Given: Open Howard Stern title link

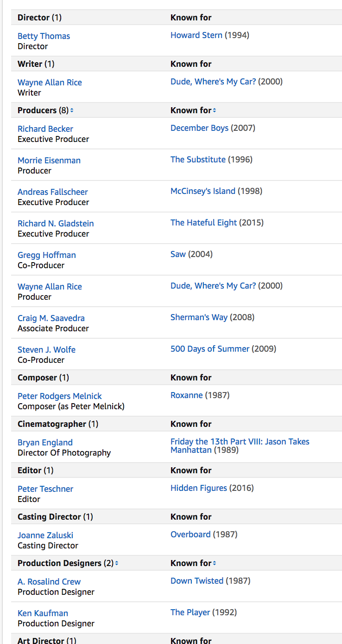Looking at the screenshot, I should tap(196, 35).
